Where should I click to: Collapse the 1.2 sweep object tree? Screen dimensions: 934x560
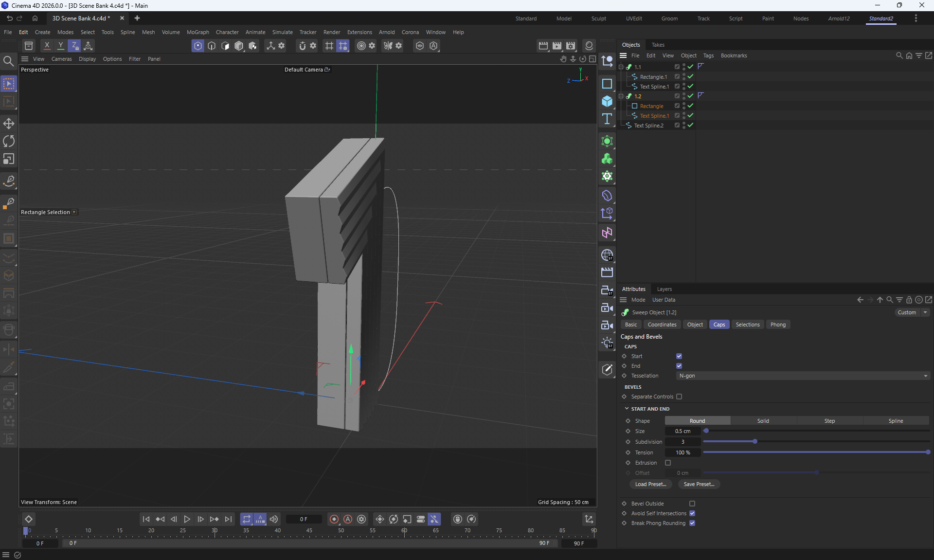(x=621, y=96)
